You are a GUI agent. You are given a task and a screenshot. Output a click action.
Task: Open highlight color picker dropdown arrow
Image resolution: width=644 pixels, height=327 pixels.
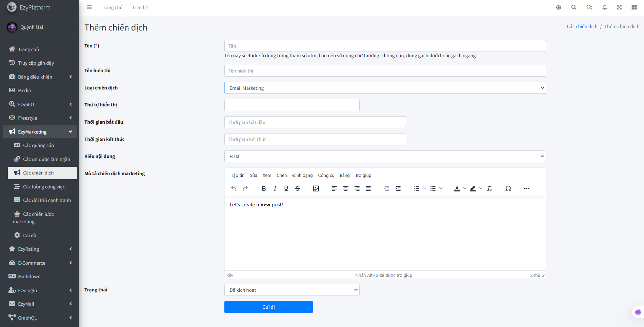tap(481, 188)
